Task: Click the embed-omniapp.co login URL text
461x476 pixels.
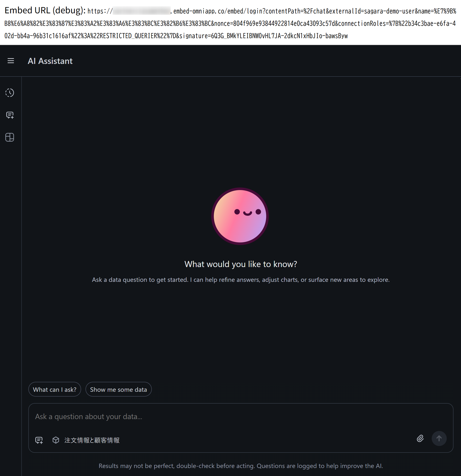Action: (x=230, y=23)
